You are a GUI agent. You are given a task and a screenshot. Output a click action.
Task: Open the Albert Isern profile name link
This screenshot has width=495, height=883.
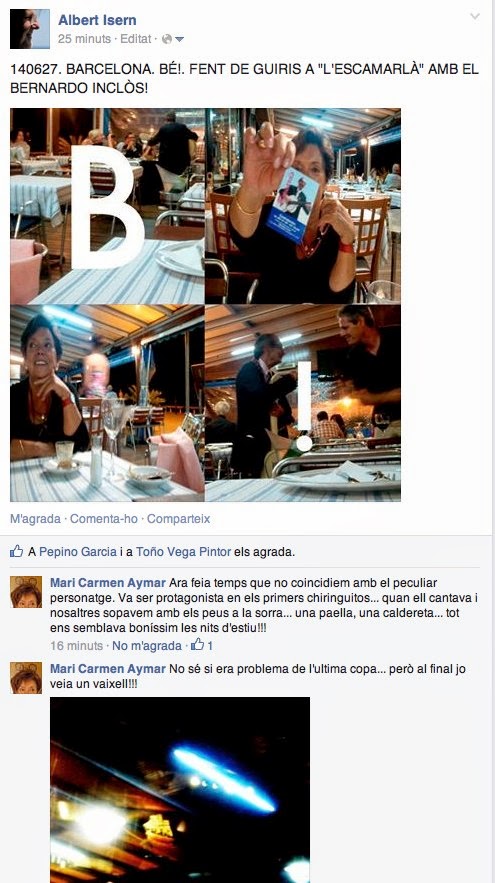coord(97,20)
